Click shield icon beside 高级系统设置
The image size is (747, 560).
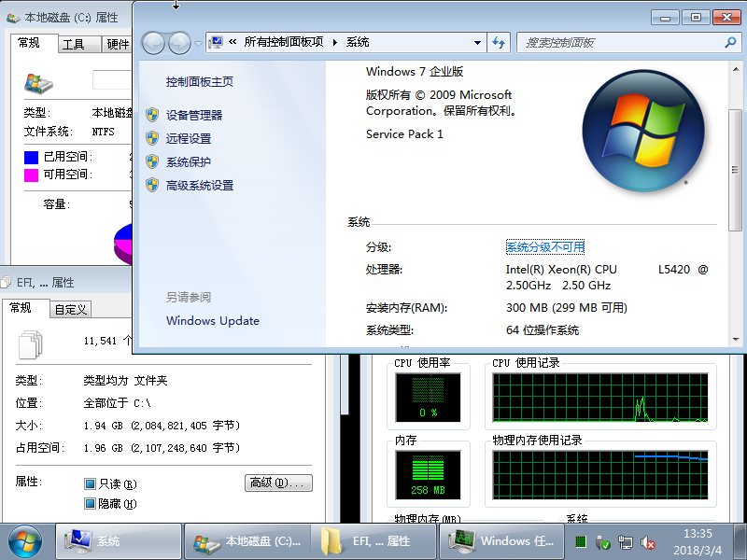point(152,185)
